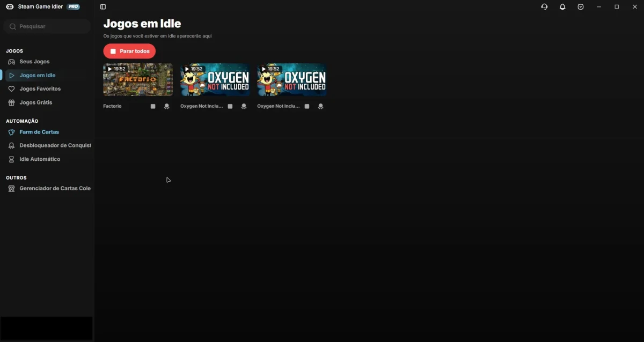Open achievements on the last Oxygen Not Included card
Image resolution: width=644 pixels, height=342 pixels.
[320, 106]
